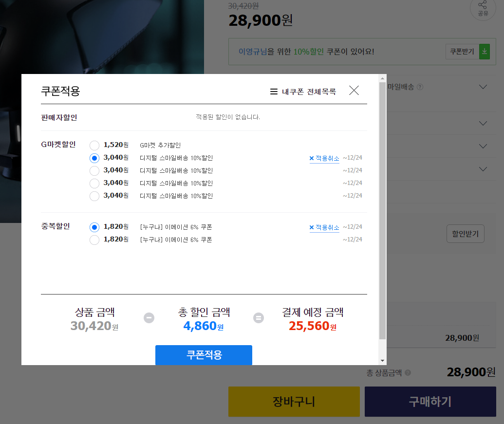Click the 적용된 할인이 없습니다 text
This screenshot has height=424, width=504.
228,117
